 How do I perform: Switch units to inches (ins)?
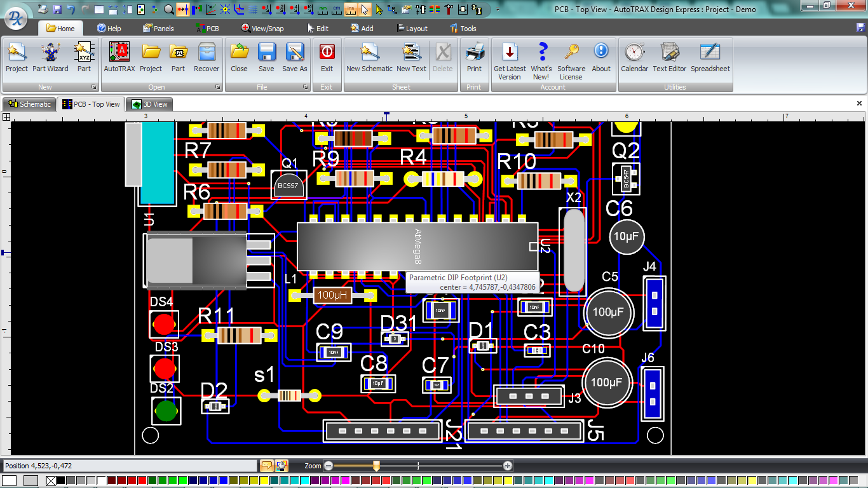[x=351, y=10]
